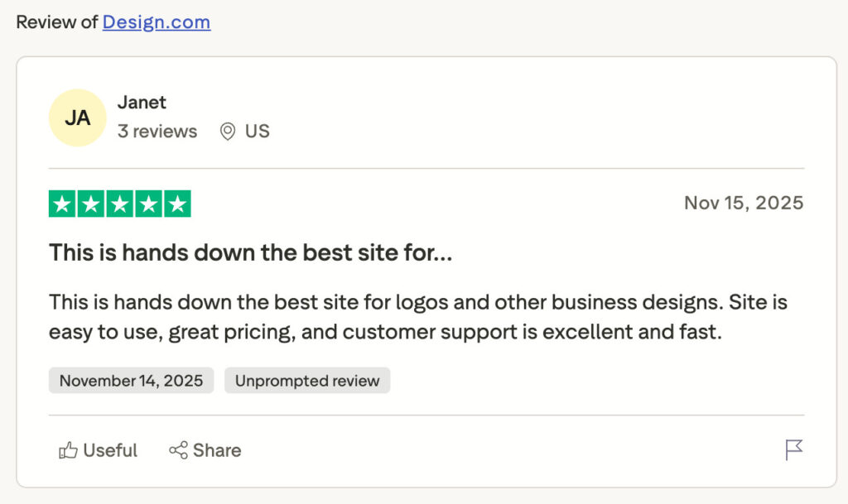Click the fourth green rating star
This screenshot has width=848, height=504.
point(149,204)
